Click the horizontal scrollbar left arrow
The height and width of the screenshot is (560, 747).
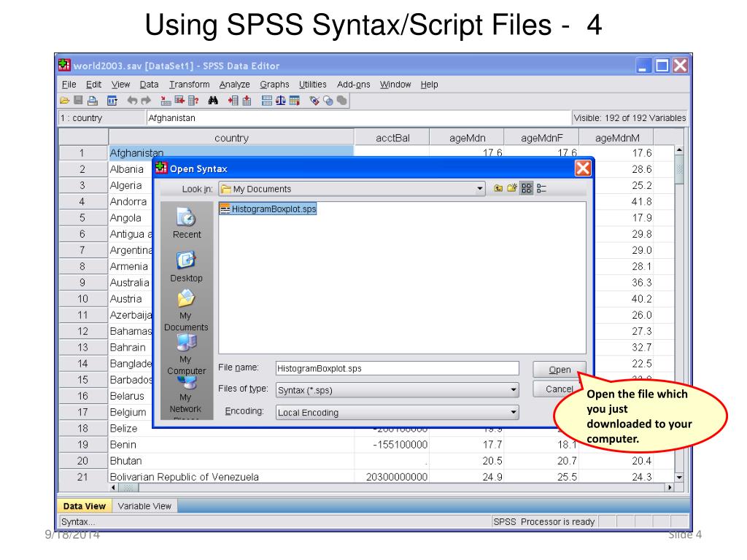[x=113, y=488]
